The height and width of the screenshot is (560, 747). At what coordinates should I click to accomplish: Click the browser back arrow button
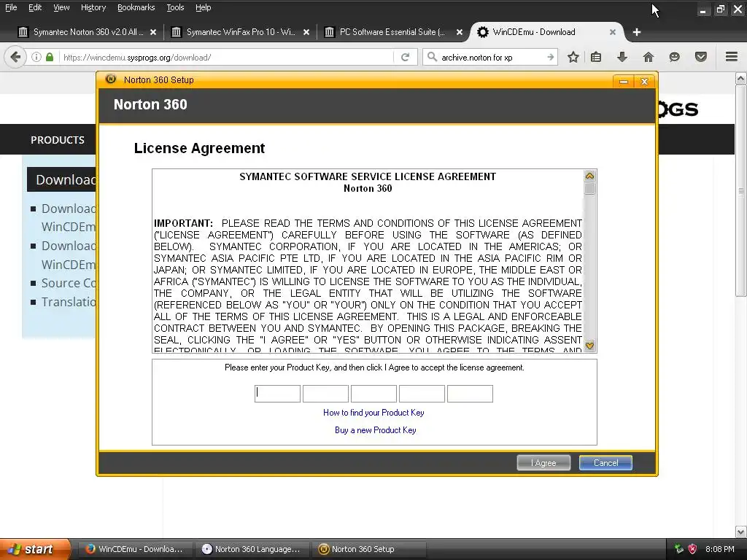click(x=15, y=57)
